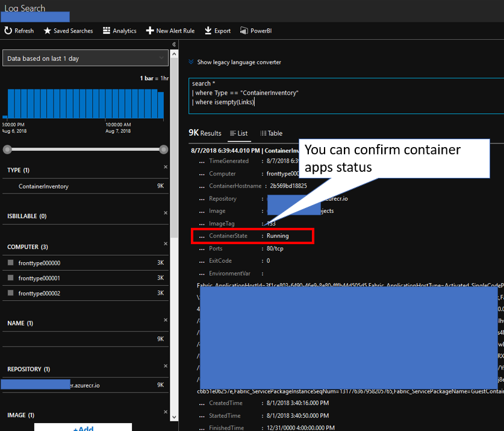Image resolution: width=504 pixels, height=431 pixels.
Task: Open options for ContainerHostname field
Action: [x=202, y=187]
